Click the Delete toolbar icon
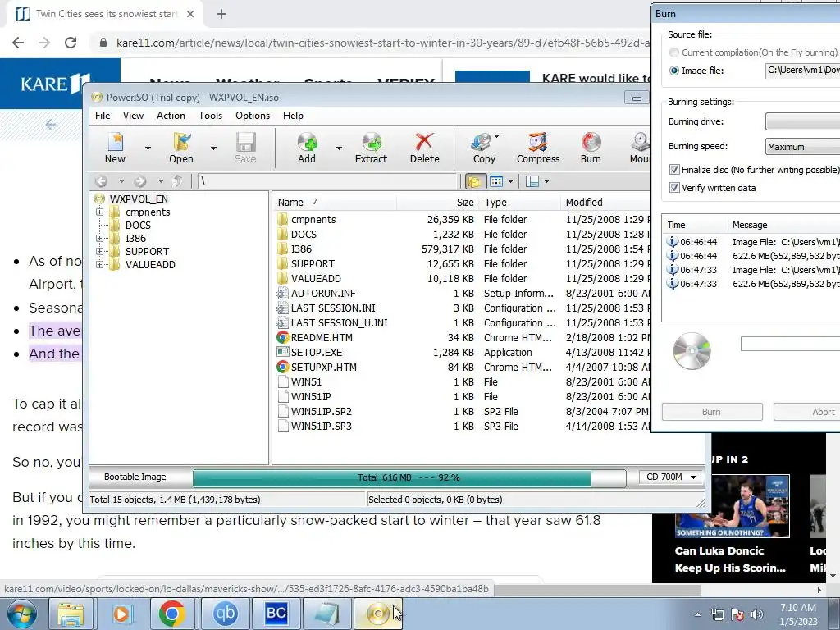The width and height of the screenshot is (840, 630). pos(424,148)
